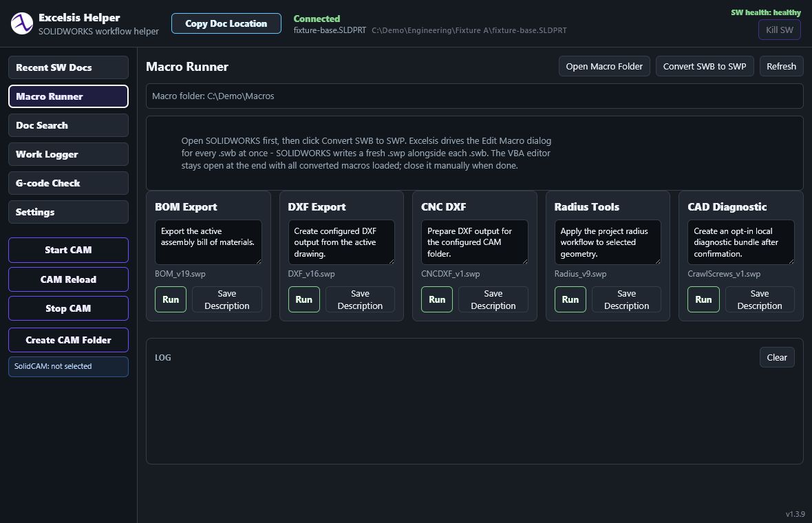Run the BOM Export macro
This screenshot has height=523, width=812.
(x=171, y=299)
